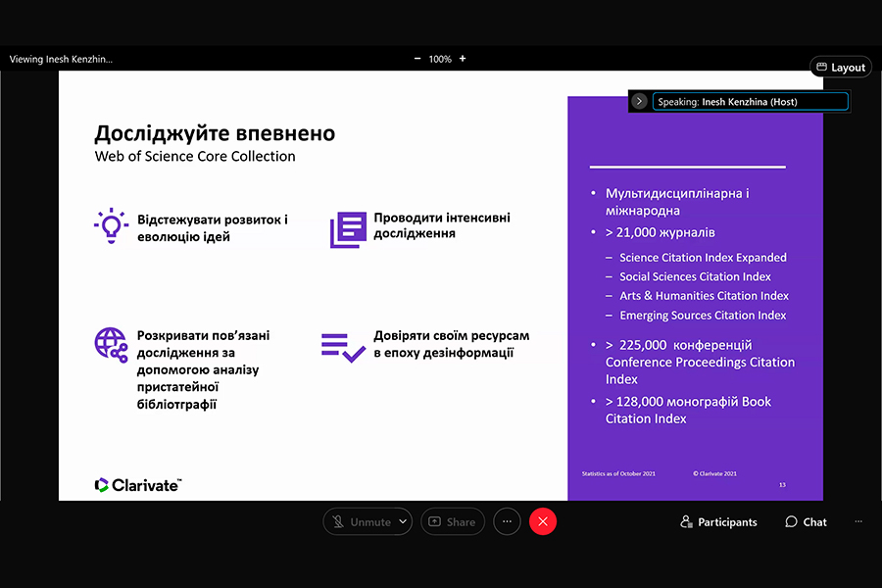
Task: Click the slide title Досліджуйте впевнено
Action: point(215,133)
